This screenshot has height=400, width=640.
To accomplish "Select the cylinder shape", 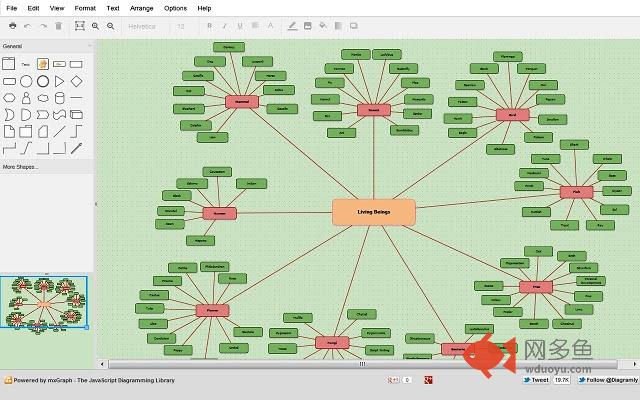I will click(x=60, y=98).
